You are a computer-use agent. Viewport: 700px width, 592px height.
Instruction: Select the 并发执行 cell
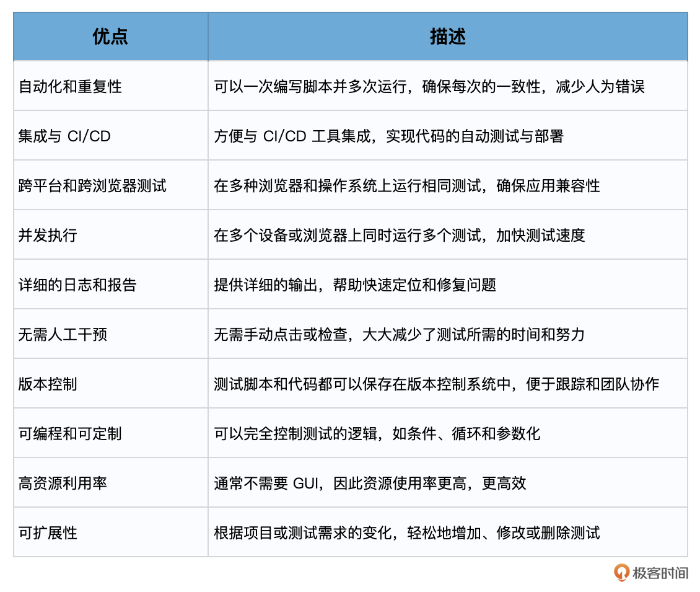click(x=48, y=235)
